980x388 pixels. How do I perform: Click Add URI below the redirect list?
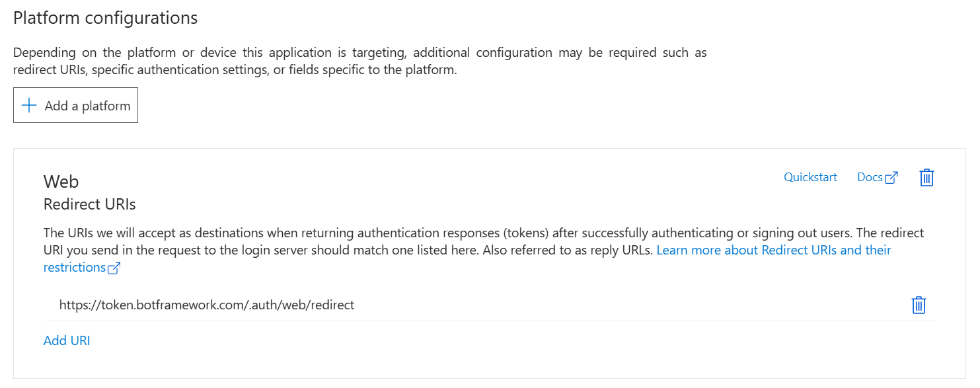click(x=66, y=340)
